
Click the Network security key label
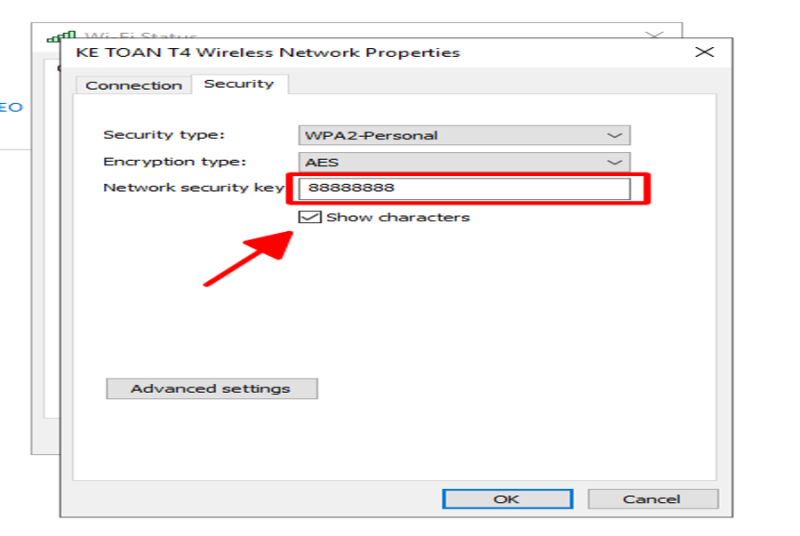tap(194, 188)
